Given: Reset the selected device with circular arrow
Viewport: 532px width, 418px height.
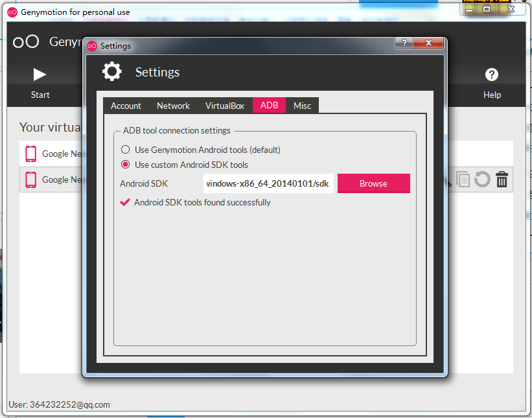Looking at the screenshot, I should pyautogui.click(x=482, y=179).
